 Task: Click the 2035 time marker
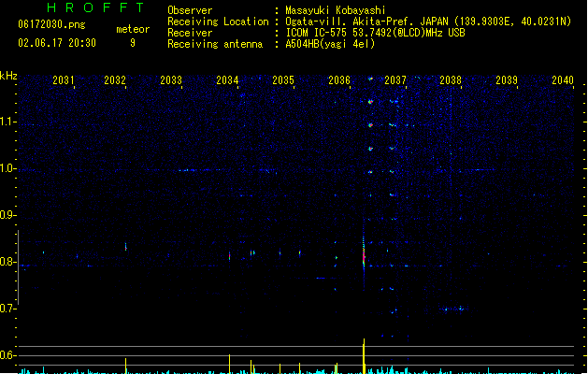tap(283, 80)
